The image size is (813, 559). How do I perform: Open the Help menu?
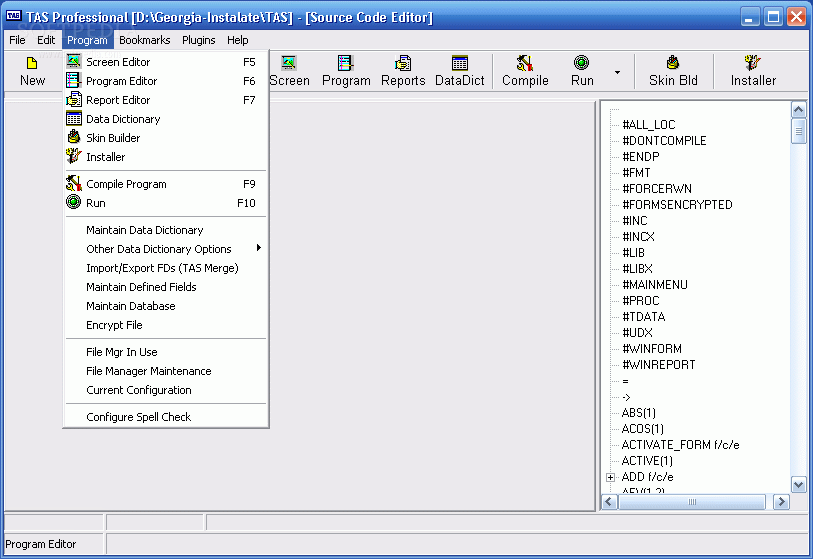click(x=237, y=40)
